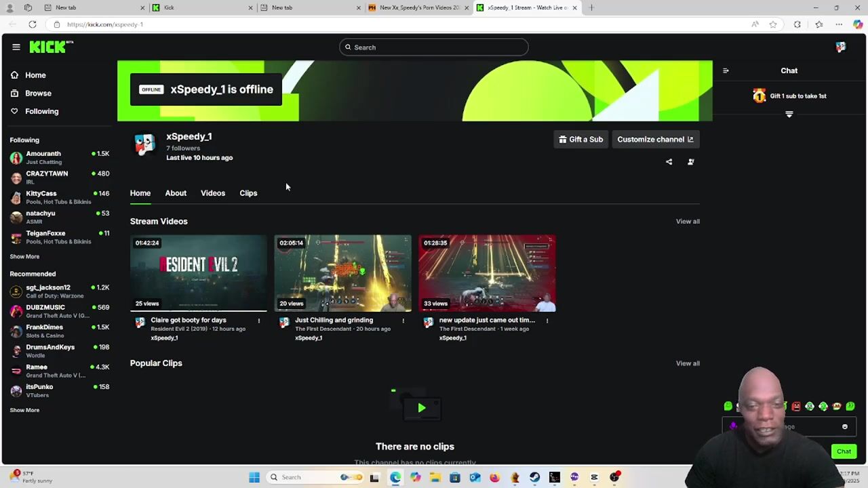Expand the gift sub leaderboard arrow

click(x=789, y=115)
